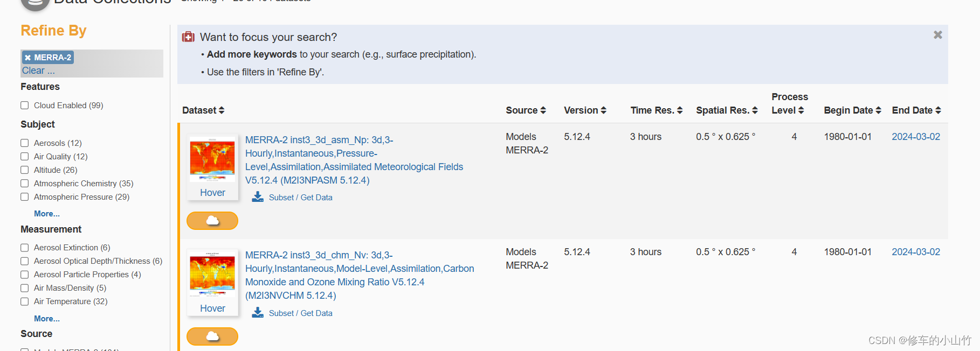980x351 pixels.
Task: Click the Features section heading
Action: point(40,87)
